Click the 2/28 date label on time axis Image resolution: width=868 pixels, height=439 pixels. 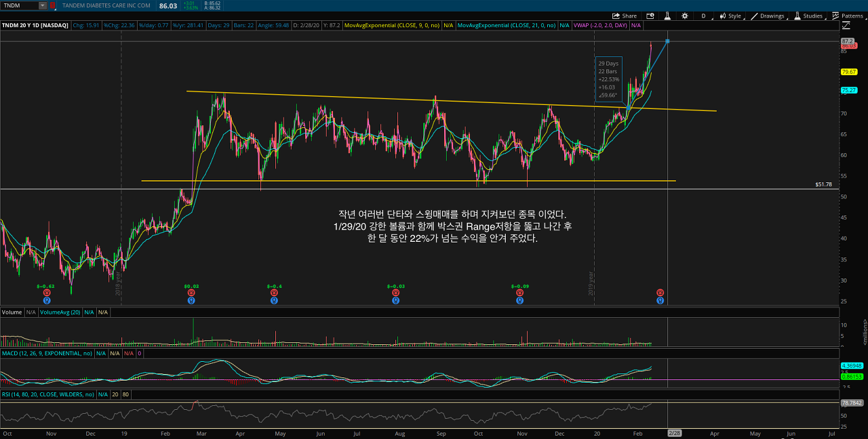point(675,432)
